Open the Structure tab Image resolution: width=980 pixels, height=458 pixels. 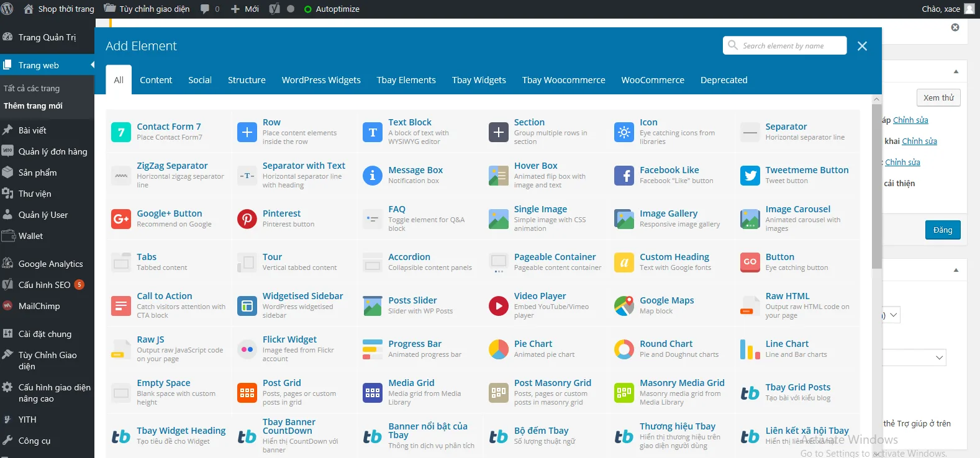(247, 80)
